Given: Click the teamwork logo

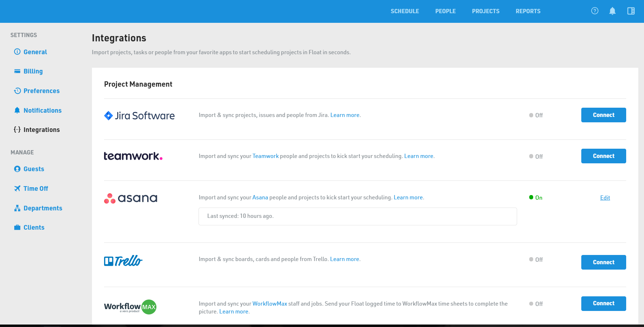Looking at the screenshot, I should 133,156.
